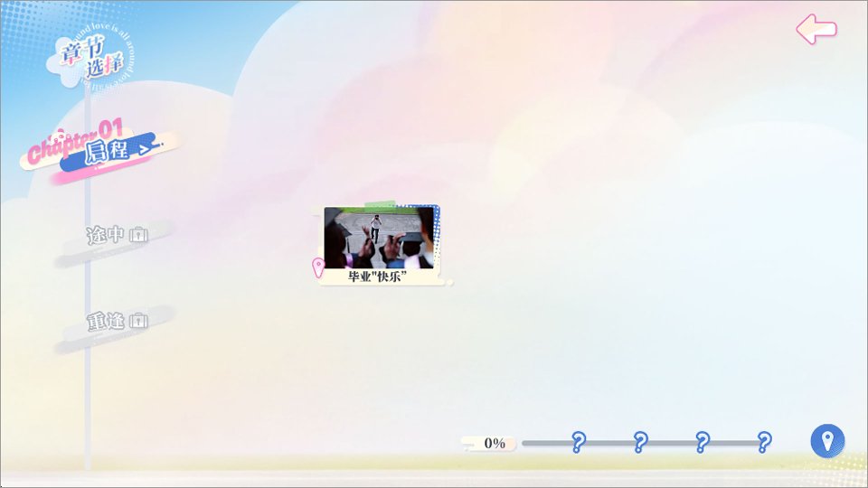Click the first question mark reward marker
Image resolution: width=868 pixels, height=488 pixels.
[x=578, y=442]
